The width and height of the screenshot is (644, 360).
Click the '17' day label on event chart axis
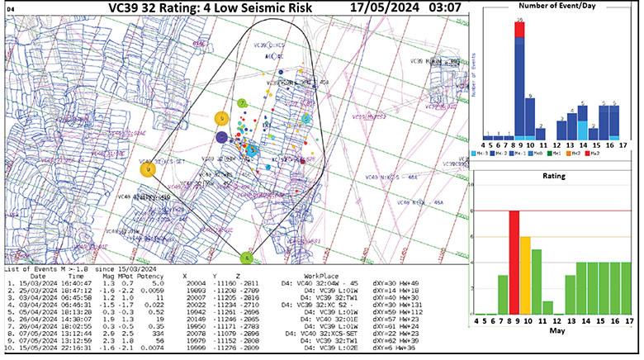pos(623,145)
